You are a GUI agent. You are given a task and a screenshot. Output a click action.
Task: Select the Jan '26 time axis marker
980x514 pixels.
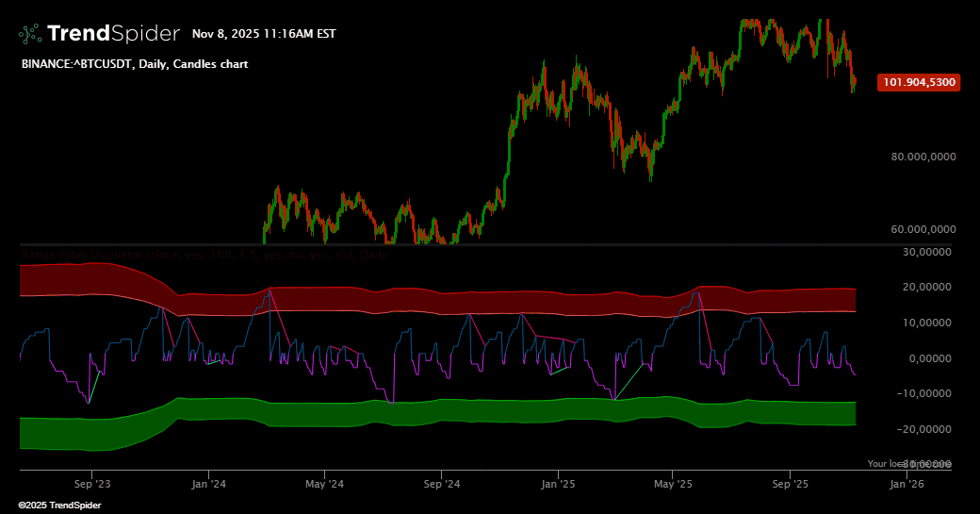pyautogui.click(x=906, y=484)
